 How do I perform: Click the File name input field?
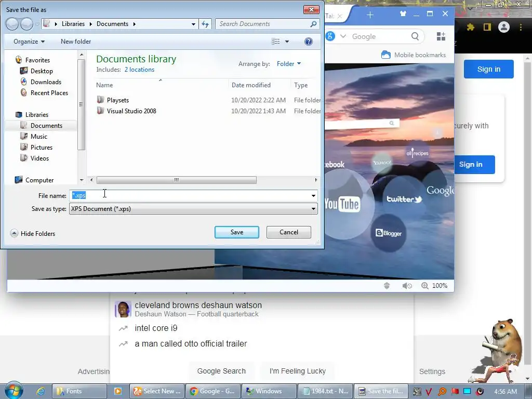click(189, 195)
